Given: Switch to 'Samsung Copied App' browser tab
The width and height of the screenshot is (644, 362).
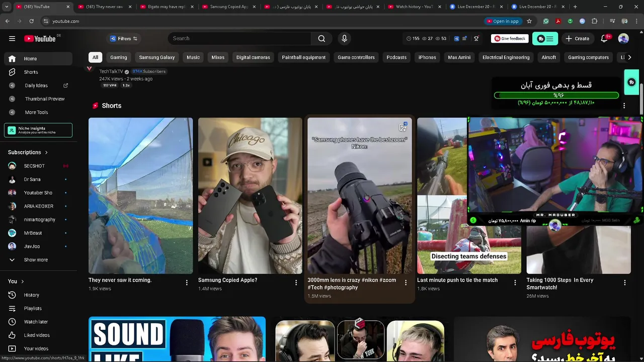Looking at the screenshot, I should coord(228,7).
